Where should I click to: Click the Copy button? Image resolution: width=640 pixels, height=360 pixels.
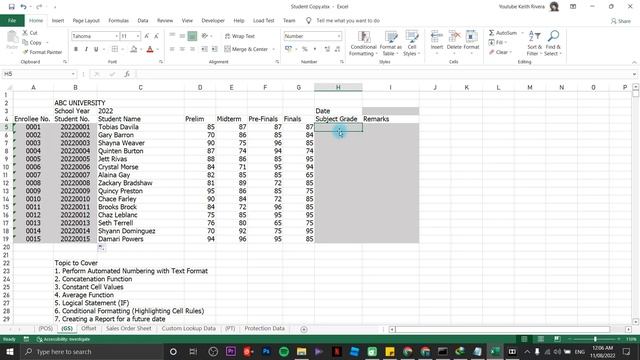click(32, 42)
